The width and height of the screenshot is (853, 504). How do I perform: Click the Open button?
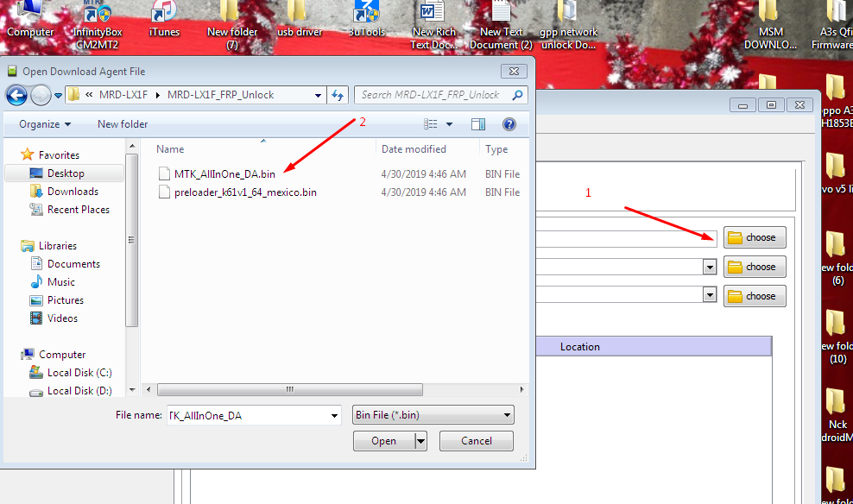tap(383, 441)
